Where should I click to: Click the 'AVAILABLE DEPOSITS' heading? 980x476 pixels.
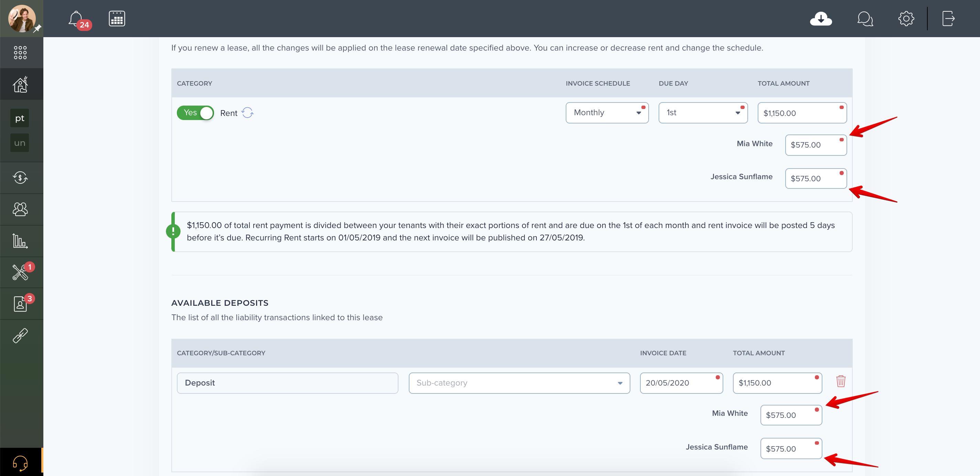[x=220, y=303]
